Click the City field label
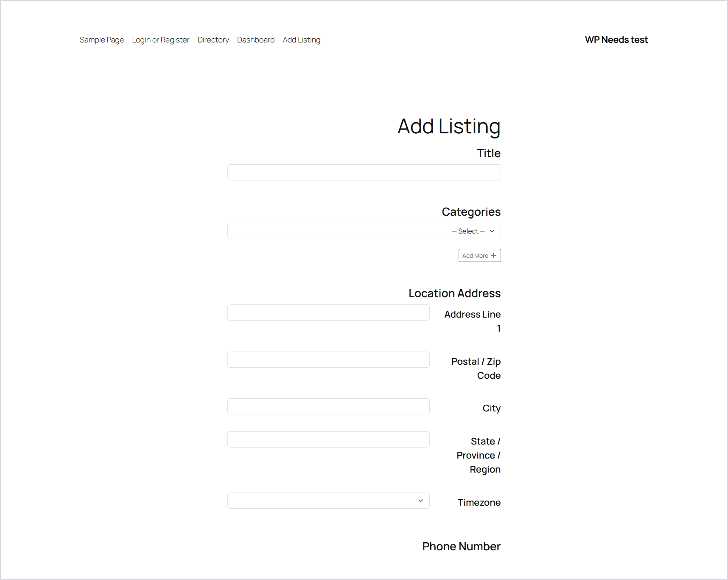 tap(491, 408)
